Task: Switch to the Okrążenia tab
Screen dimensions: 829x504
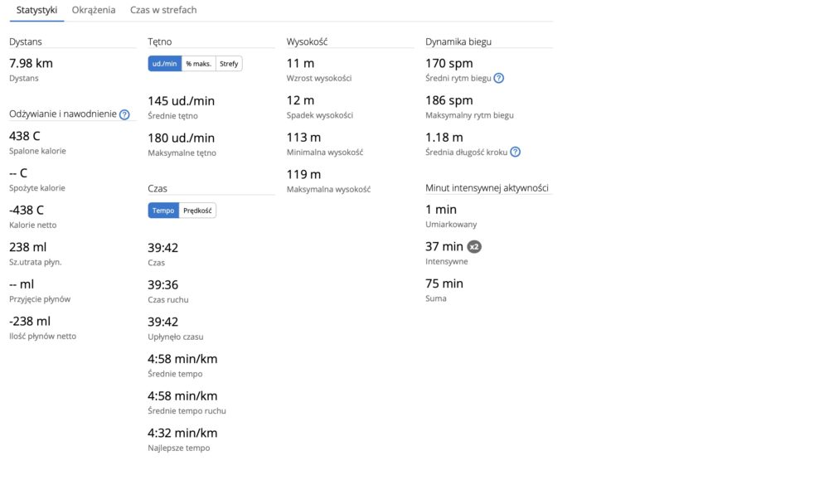Action: 94,10
